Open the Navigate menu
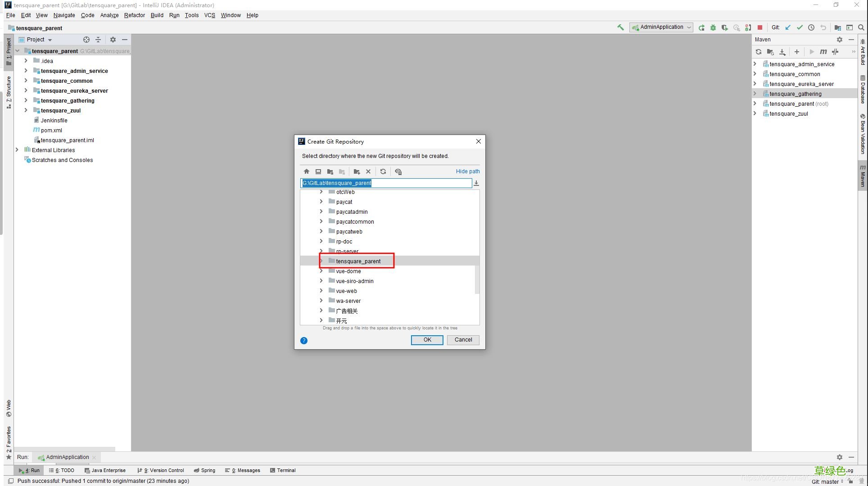The width and height of the screenshot is (868, 486). pyautogui.click(x=64, y=15)
